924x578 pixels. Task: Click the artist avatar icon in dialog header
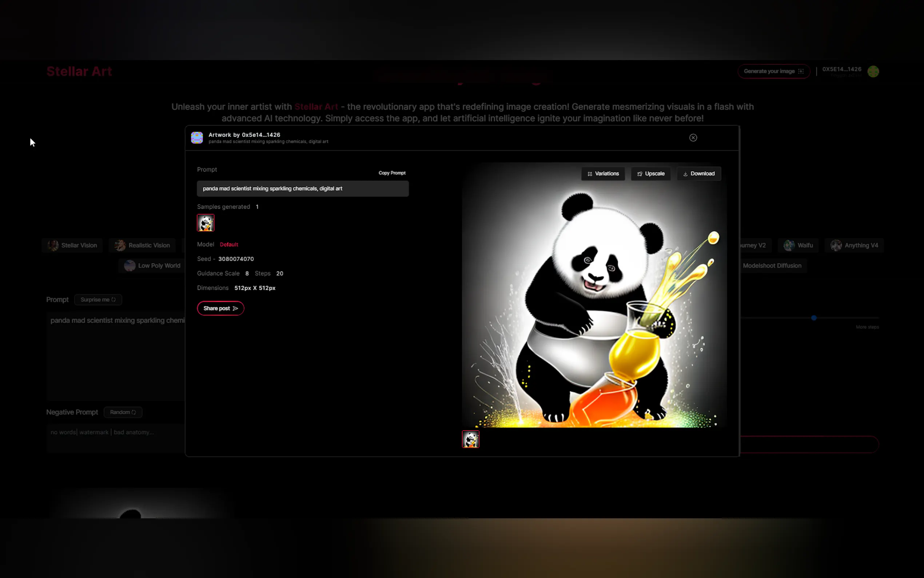[x=197, y=138]
